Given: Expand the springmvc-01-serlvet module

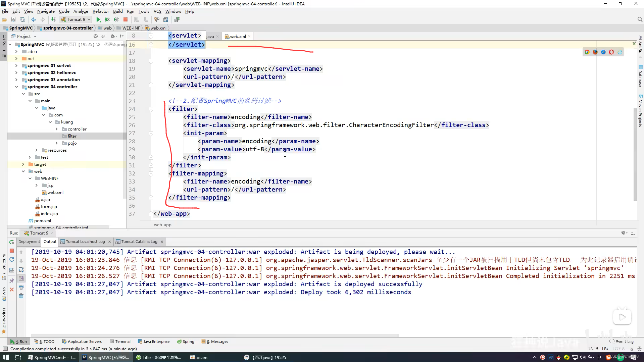Looking at the screenshot, I should [x=16, y=66].
